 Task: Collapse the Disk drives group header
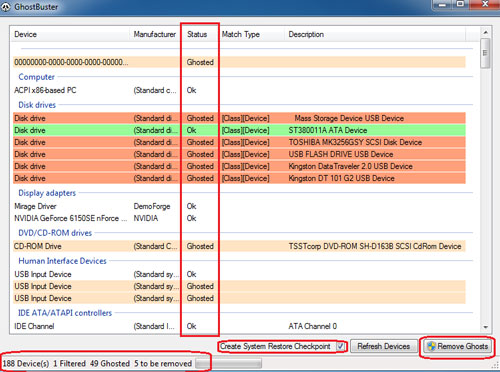[37, 105]
